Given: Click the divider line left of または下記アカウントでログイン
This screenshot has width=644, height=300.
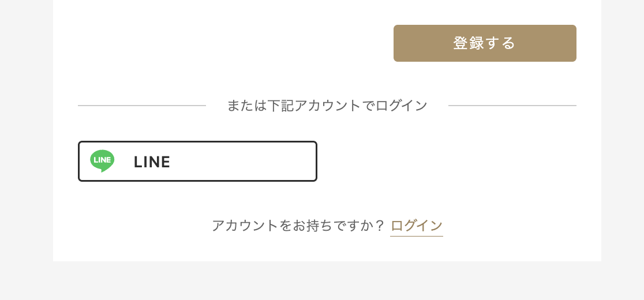Looking at the screenshot, I should pyautogui.click(x=141, y=106).
